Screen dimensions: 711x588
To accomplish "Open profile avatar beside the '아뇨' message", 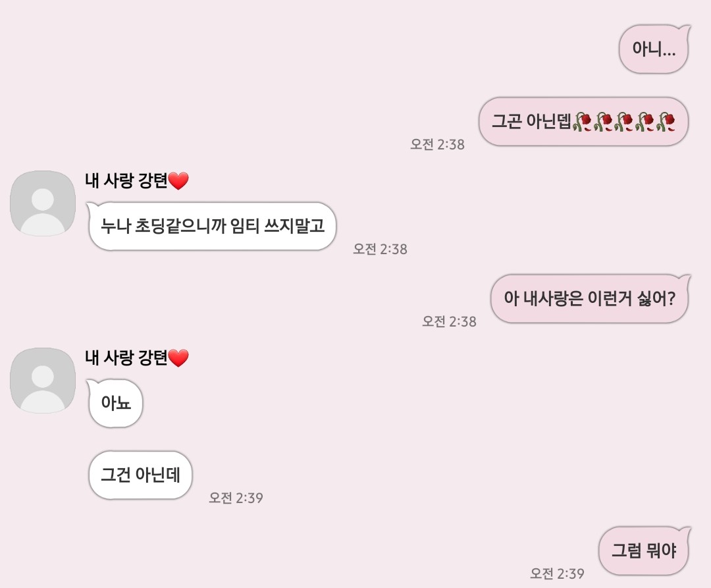I will pyautogui.click(x=43, y=381).
